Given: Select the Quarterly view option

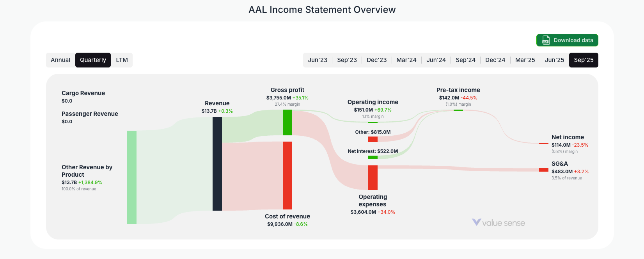Looking at the screenshot, I should point(93,60).
